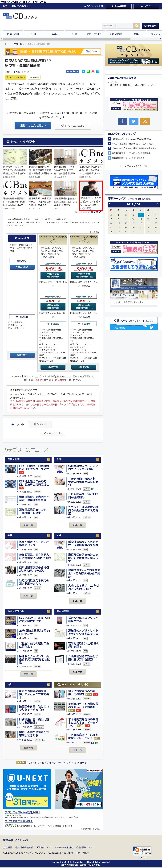Click in 記事を検索する search field

click(x=117, y=26)
